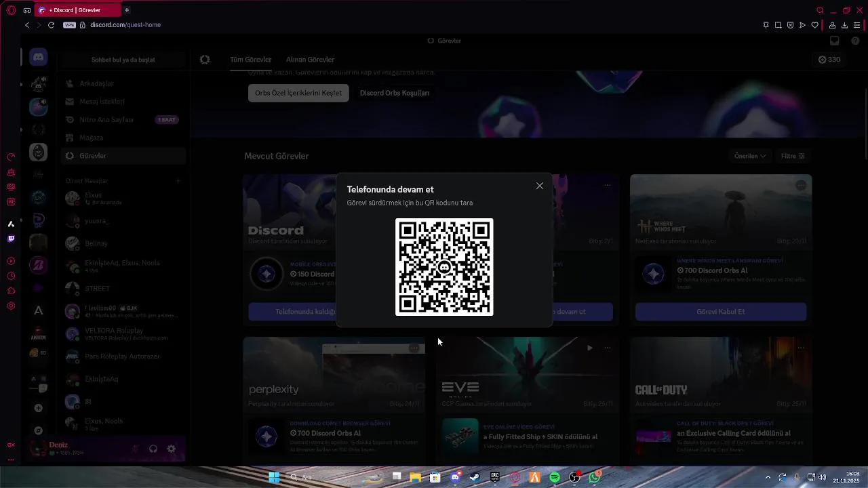This screenshot has height=488, width=868.
Task: Switch to the Alınan Görevler tab
Action: pos(310,60)
